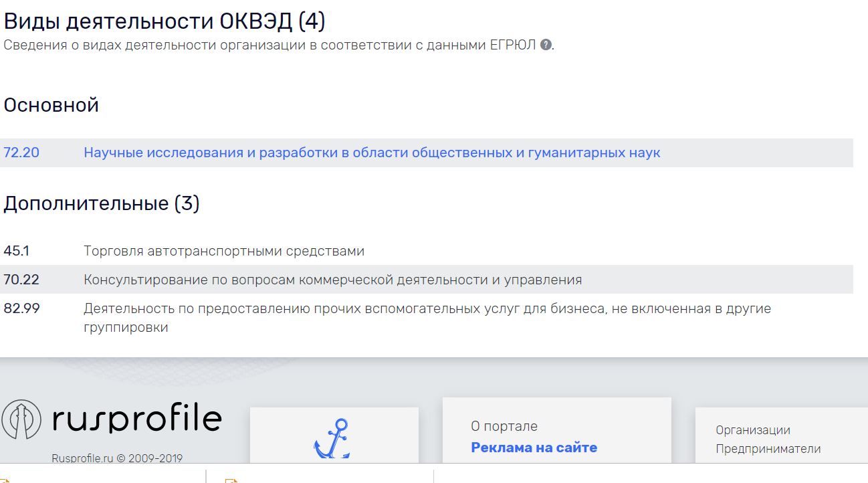Click the rusprofile wordmark text in footer
Screen dimensions: 868x483
136,419
